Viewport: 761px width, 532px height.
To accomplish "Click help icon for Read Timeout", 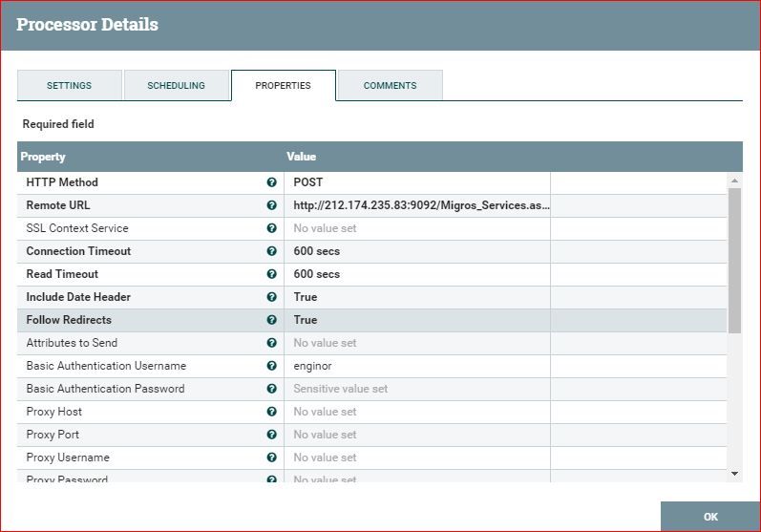I will [x=272, y=274].
